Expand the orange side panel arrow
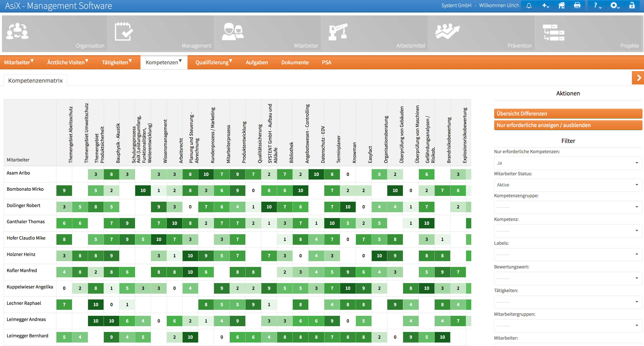Viewport: 644px width, 346px height. (638, 78)
